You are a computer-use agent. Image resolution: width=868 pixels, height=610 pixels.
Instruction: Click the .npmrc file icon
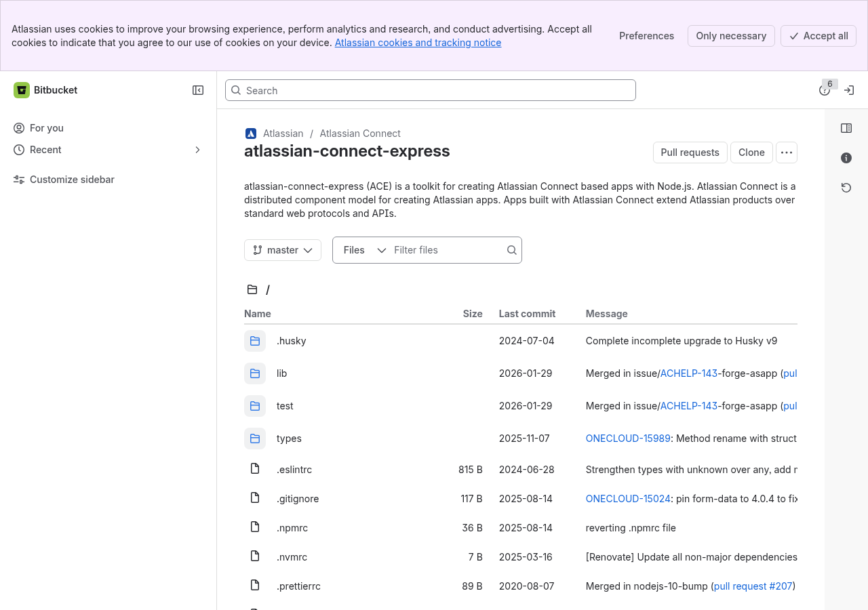point(255,527)
